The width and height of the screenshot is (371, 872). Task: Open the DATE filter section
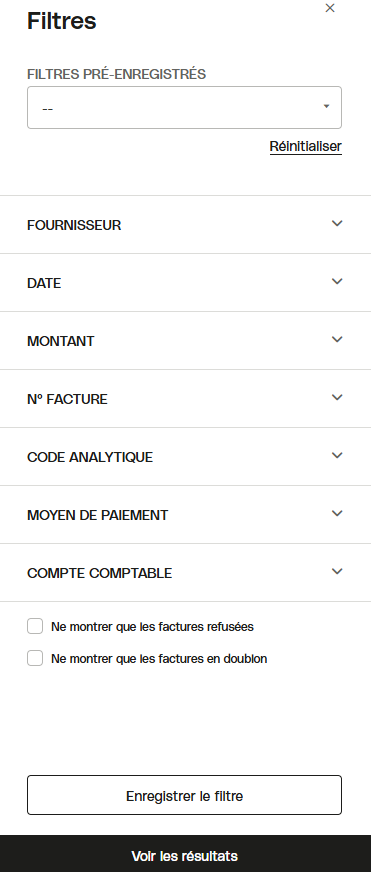click(x=185, y=283)
